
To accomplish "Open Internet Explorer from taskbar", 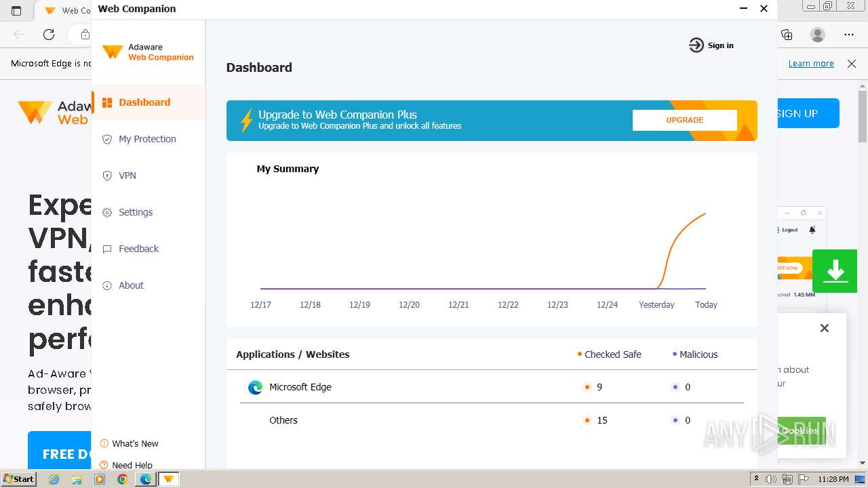I will pos(54,479).
